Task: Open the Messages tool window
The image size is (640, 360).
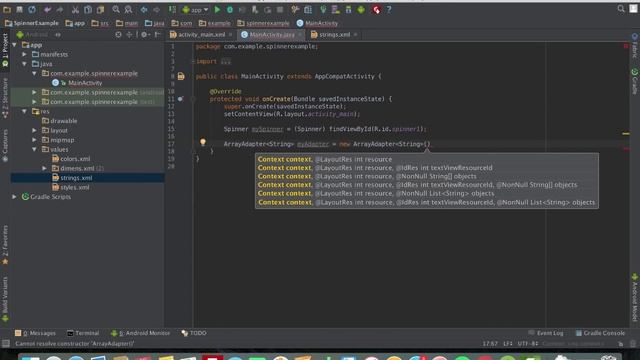Action: pos(35,333)
